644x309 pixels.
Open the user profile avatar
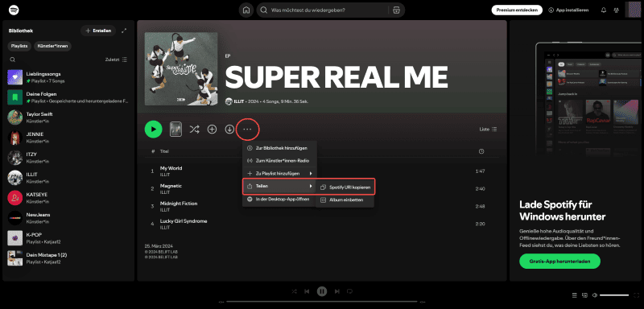(x=633, y=10)
